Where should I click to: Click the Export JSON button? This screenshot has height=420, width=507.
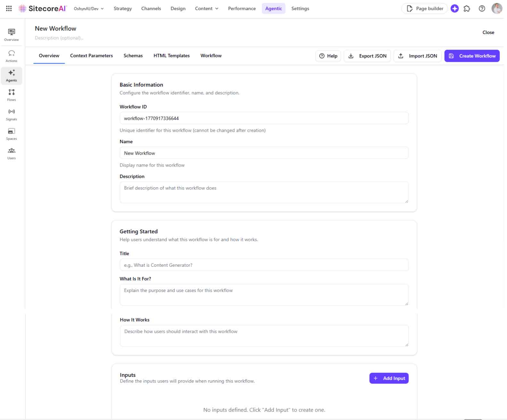tap(367, 56)
